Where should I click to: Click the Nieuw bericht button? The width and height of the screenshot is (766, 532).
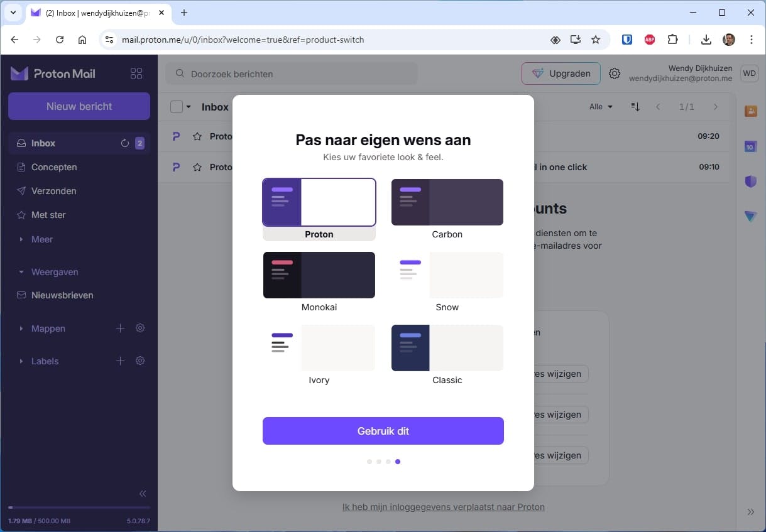(79, 106)
